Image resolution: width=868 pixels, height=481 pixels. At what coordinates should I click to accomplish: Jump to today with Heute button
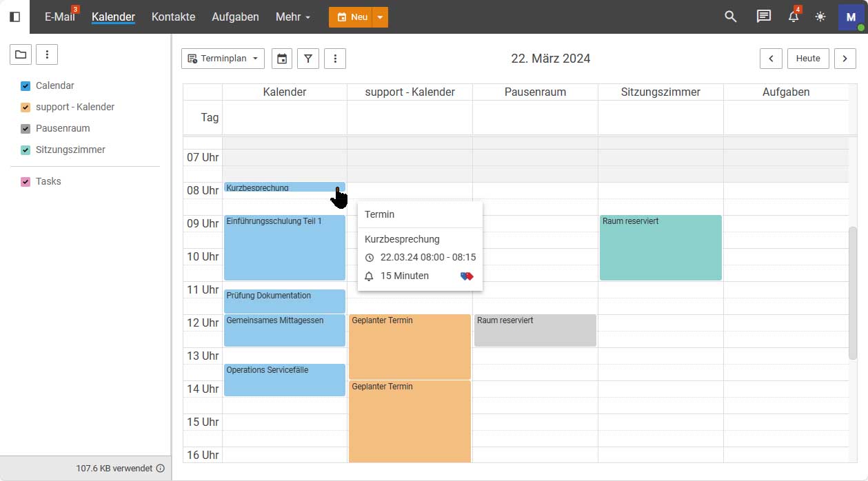click(x=808, y=59)
